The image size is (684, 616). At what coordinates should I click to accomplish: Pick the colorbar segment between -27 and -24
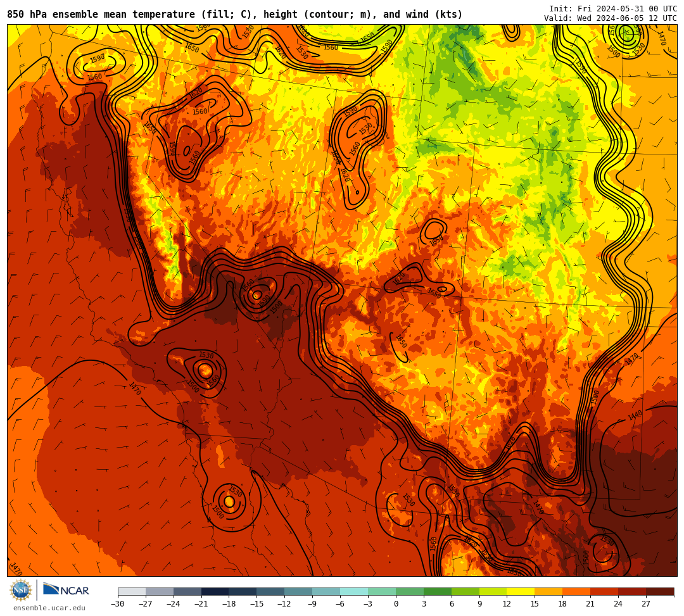(x=160, y=591)
